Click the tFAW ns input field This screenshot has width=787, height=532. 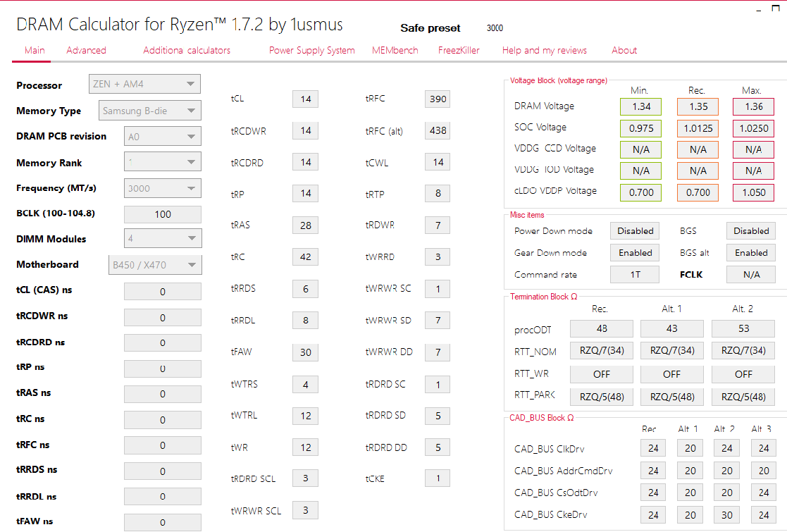[163, 522]
